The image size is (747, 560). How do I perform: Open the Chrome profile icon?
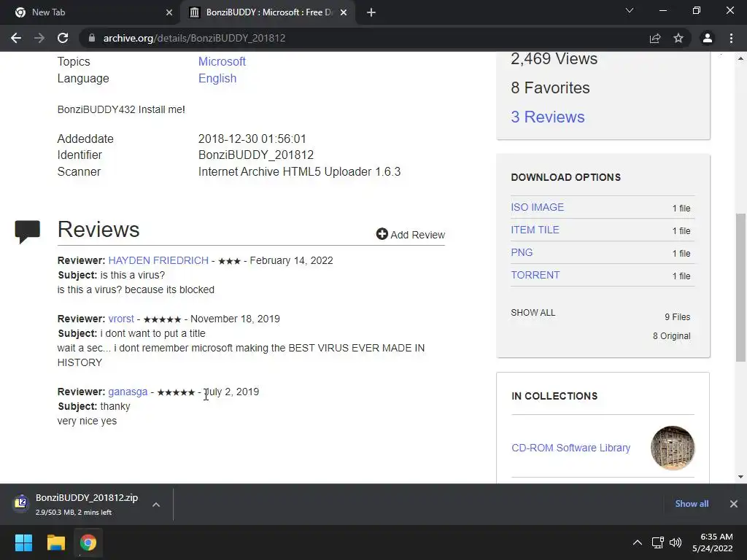tap(708, 38)
